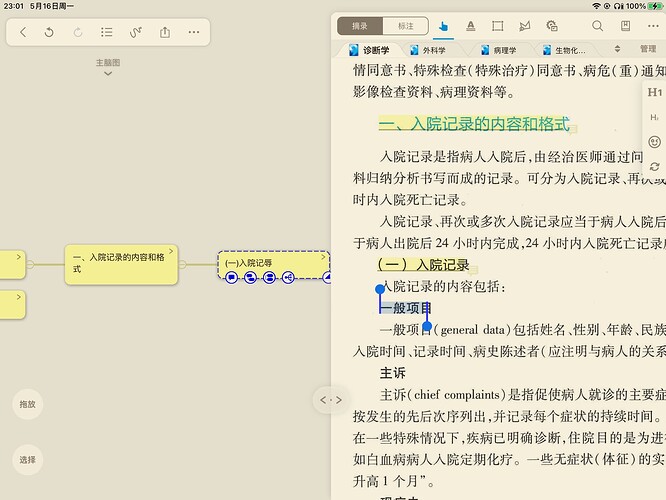Tap the 选择 round button
666x500 pixels.
tap(28, 460)
